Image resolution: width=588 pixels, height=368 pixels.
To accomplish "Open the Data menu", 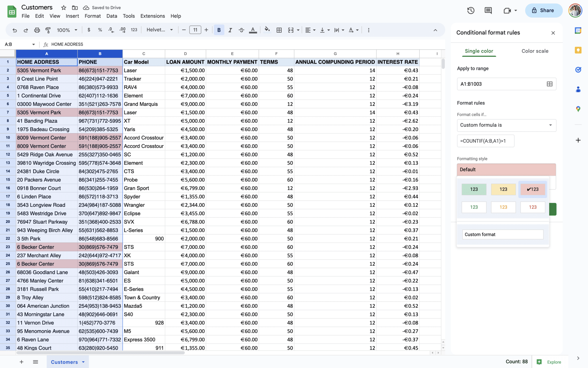I will [111, 16].
